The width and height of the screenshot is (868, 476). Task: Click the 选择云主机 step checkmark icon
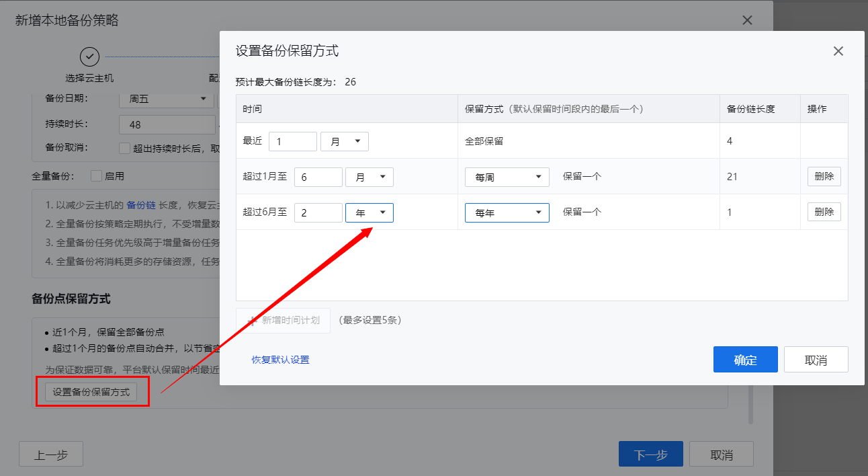(x=89, y=56)
